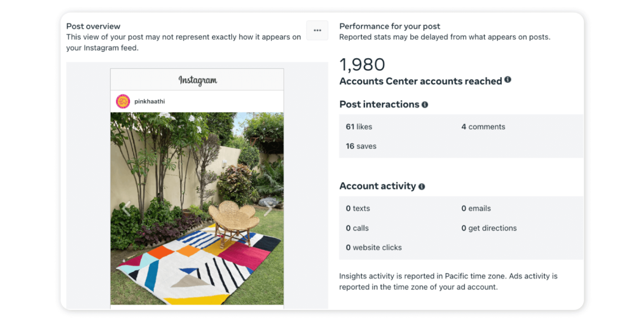The width and height of the screenshot is (644, 322).
Task: Click the 4 comments stat
Action: 483,126
